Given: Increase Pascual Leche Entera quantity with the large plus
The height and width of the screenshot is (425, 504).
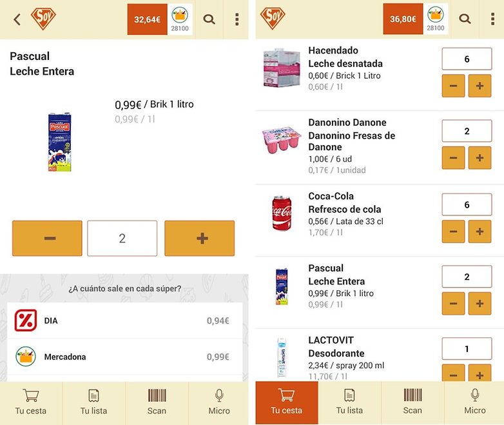Looking at the screenshot, I should point(200,239).
